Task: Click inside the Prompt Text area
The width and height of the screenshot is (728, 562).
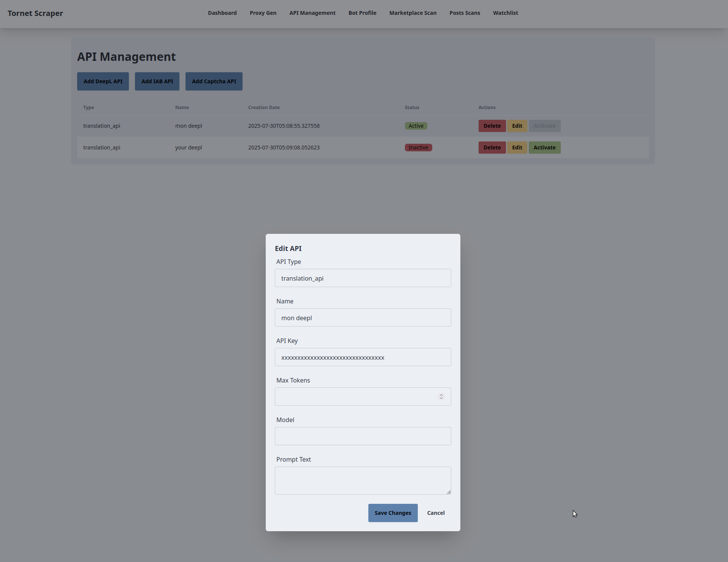Action: tap(363, 480)
